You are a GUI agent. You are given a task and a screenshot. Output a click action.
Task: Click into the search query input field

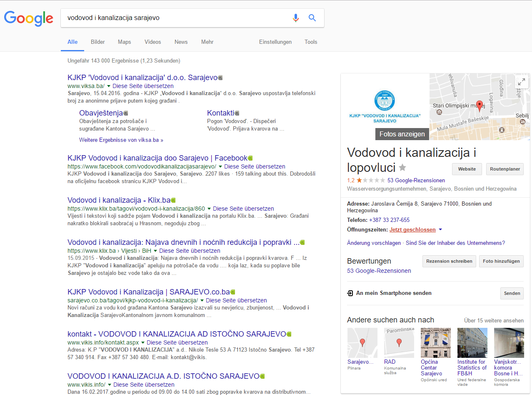pyautogui.click(x=175, y=18)
